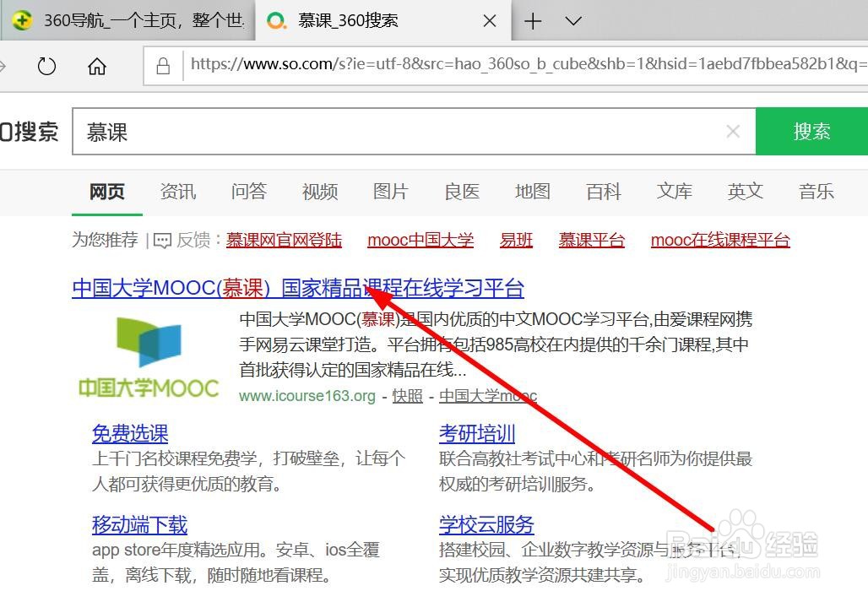This screenshot has height=602, width=868.
Task: Open the 学校云服务 sublink
Action: pos(486,525)
